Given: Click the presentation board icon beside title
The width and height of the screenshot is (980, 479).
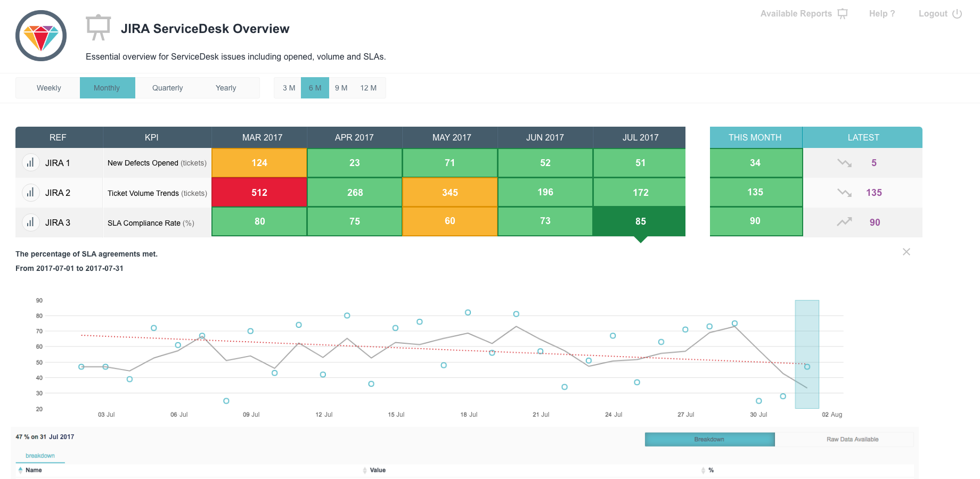Looking at the screenshot, I should [99, 28].
